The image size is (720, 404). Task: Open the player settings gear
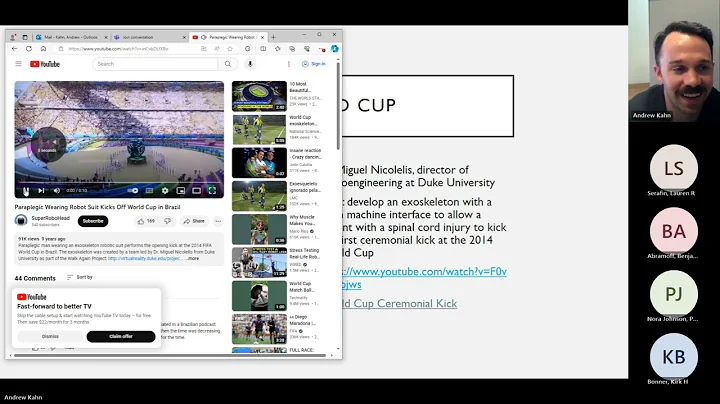pyautogui.click(x=165, y=191)
